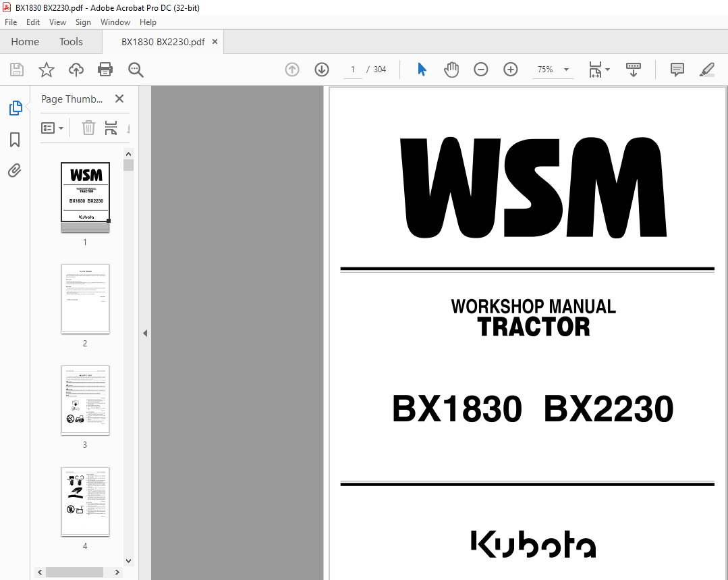Screen dimensions: 728x580
Task: Select page 4 thumbnail
Action: (x=86, y=502)
